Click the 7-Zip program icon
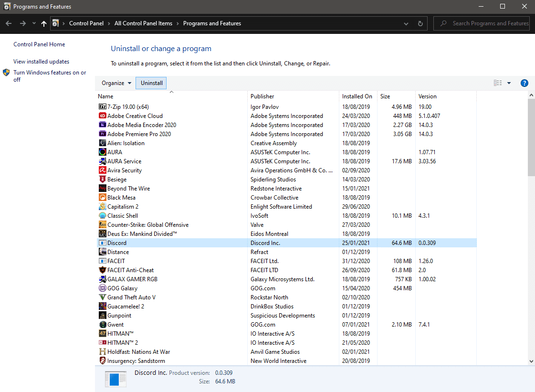 [102, 107]
